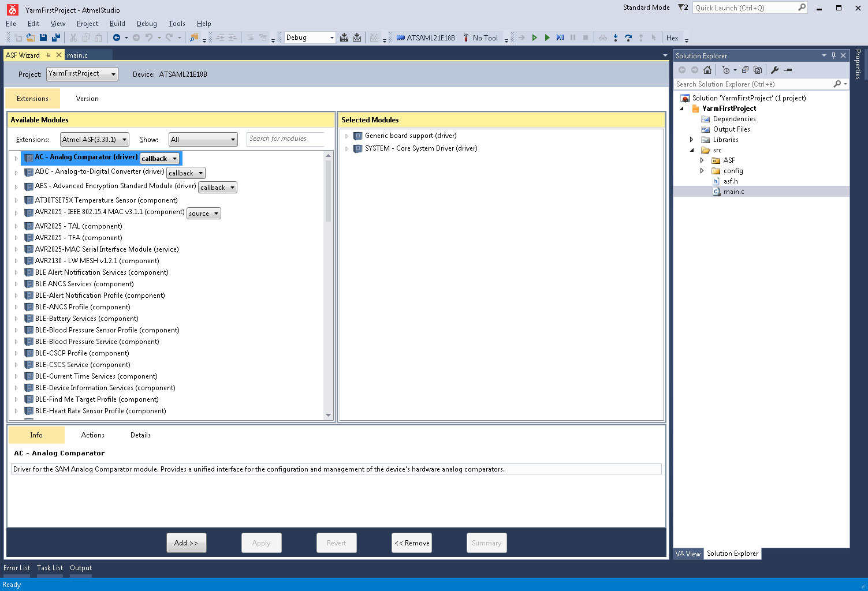The image size is (868, 591).
Task: Open the Debug menu
Action: 147,24
